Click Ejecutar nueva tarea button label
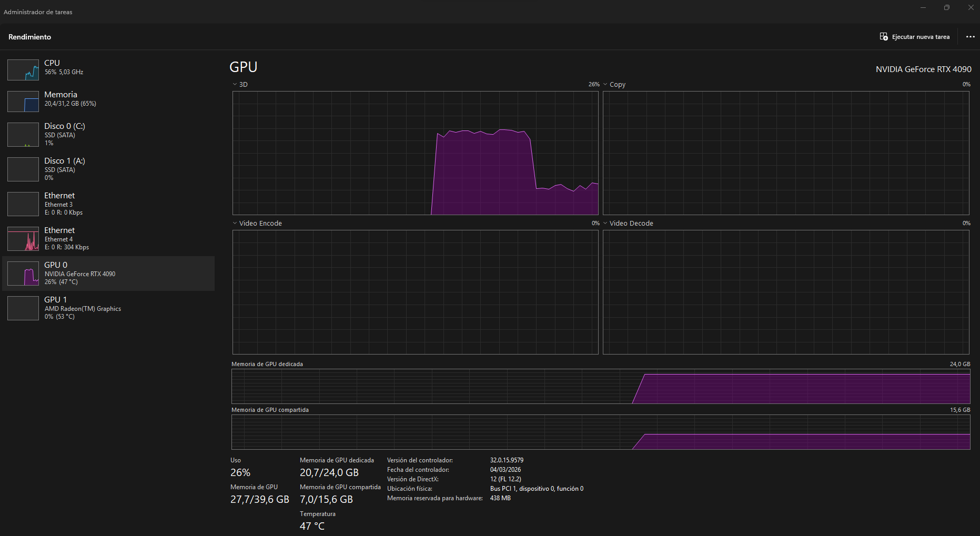The image size is (980, 536). pos(921,37)
